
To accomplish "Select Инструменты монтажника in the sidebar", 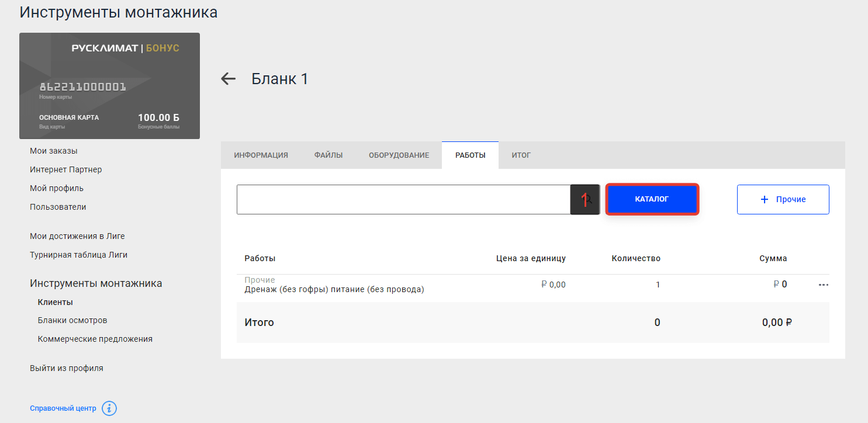I will [96, 283].
